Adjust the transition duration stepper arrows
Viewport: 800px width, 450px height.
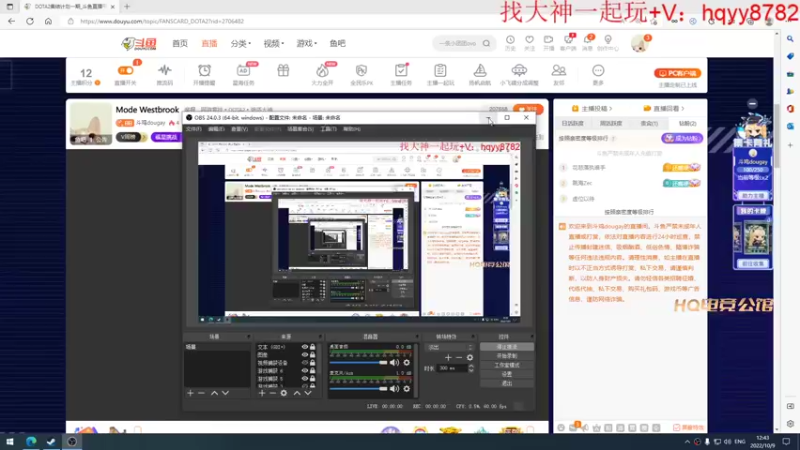[x=471, y=368]
